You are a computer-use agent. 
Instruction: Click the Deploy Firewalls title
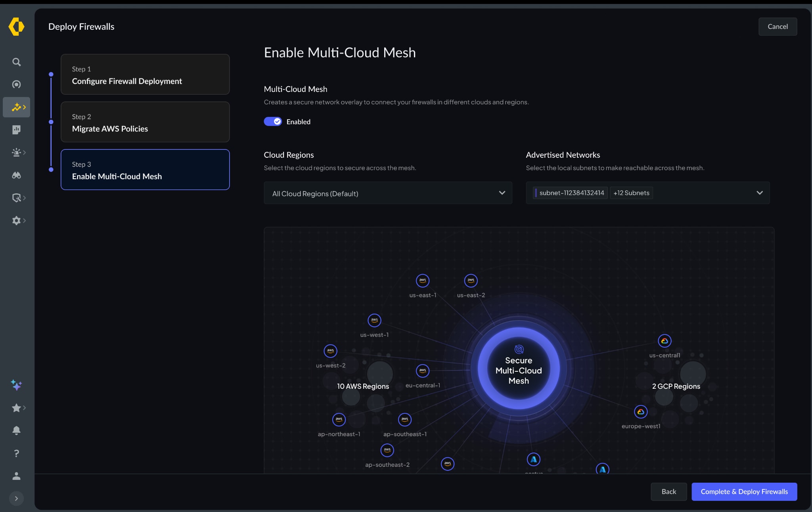(x=81, y=27)
